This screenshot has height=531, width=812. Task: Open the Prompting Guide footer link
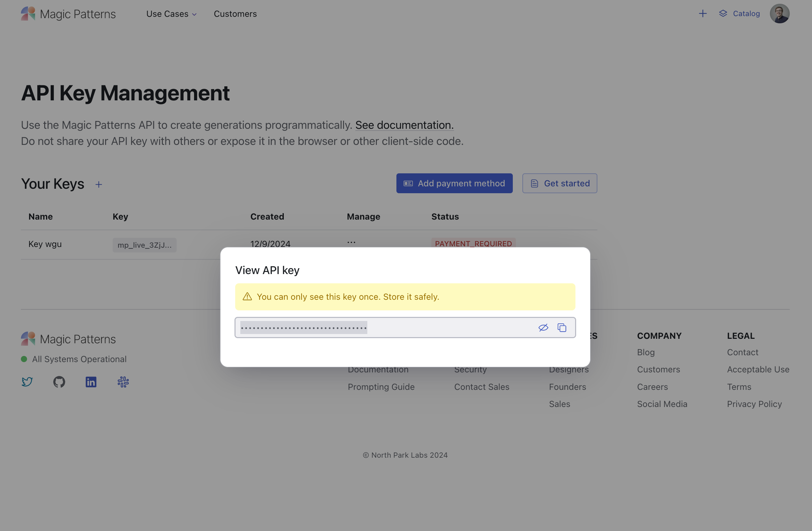(x=381, y=387)
